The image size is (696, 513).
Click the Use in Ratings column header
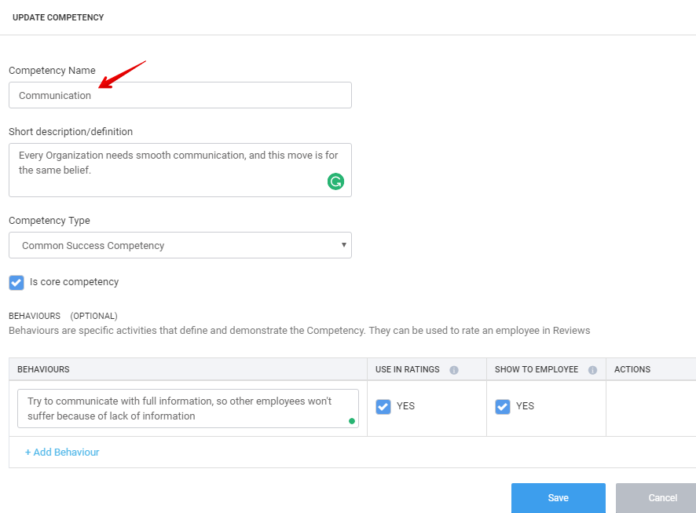pyautogui.click(x=407, y=370)
